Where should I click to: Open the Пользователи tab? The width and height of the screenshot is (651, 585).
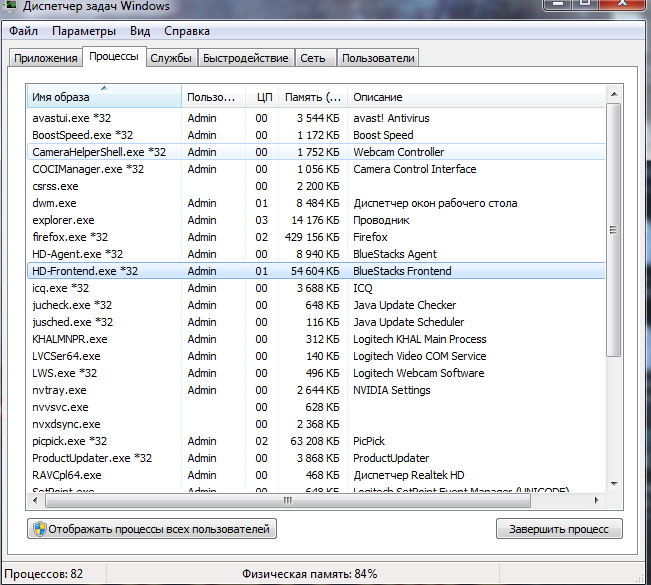point(378,58)
